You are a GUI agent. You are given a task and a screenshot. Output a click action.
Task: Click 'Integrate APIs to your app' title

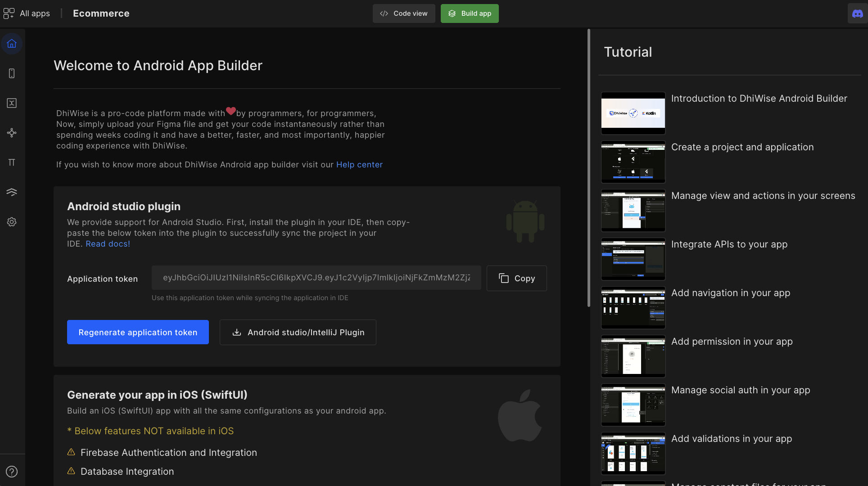(x=729, y=244)
